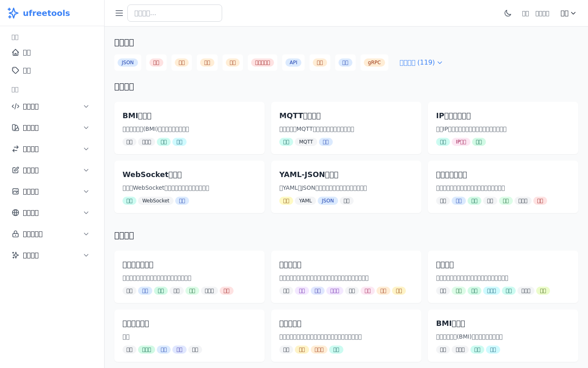Open the language dropdown at top right
The width and height of the screenshot is (588, 368).
568,13
